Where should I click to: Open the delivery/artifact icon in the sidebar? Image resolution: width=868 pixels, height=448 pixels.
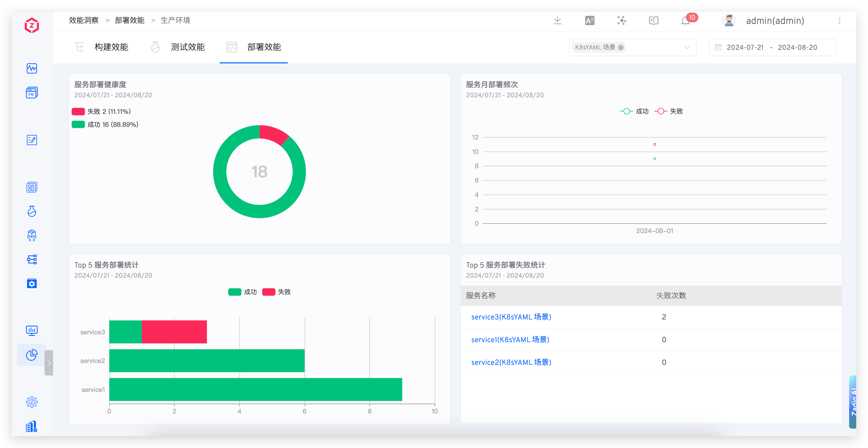(32, 235)
